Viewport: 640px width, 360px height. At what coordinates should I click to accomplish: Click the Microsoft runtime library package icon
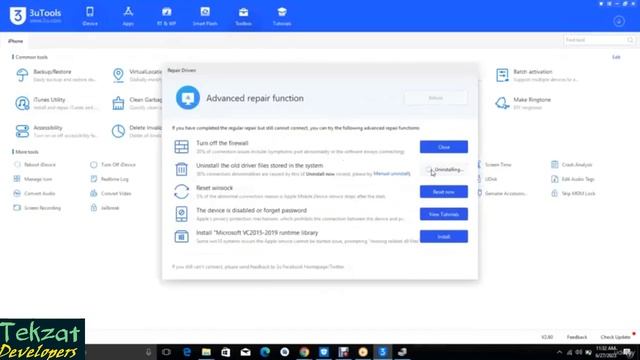click(x=182, y=236)
